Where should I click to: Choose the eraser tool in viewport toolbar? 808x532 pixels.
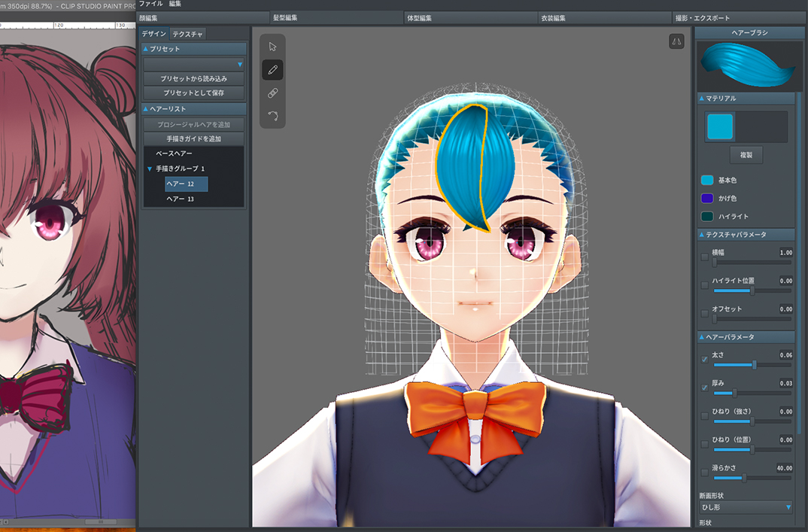[x=272, y=93]
